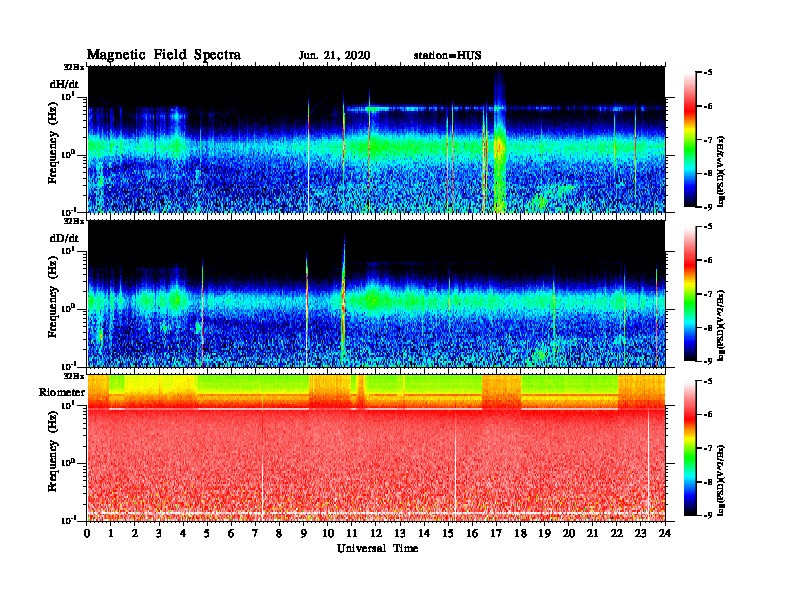Click the "-9" tick on the dH/dt color bar
The image size is (792, 612).
click(x=708, y=207)
